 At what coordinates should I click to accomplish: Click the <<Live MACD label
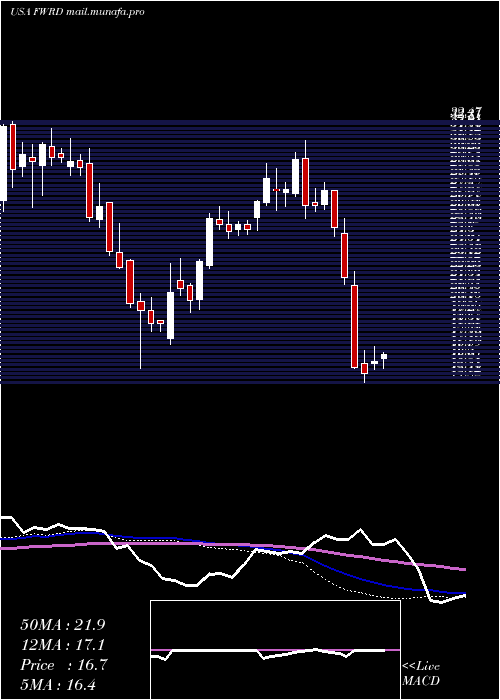pyautogui.click(x=421, y=674)
